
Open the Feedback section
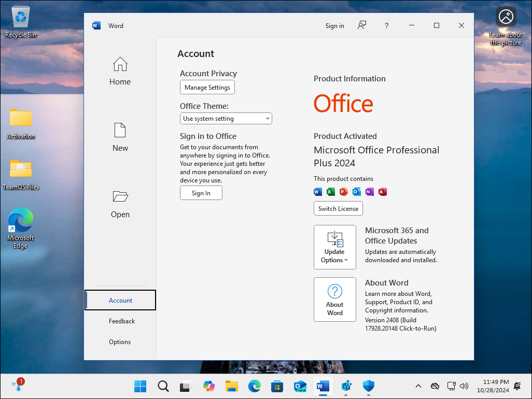pyautogui.click(x=122, y=321)
